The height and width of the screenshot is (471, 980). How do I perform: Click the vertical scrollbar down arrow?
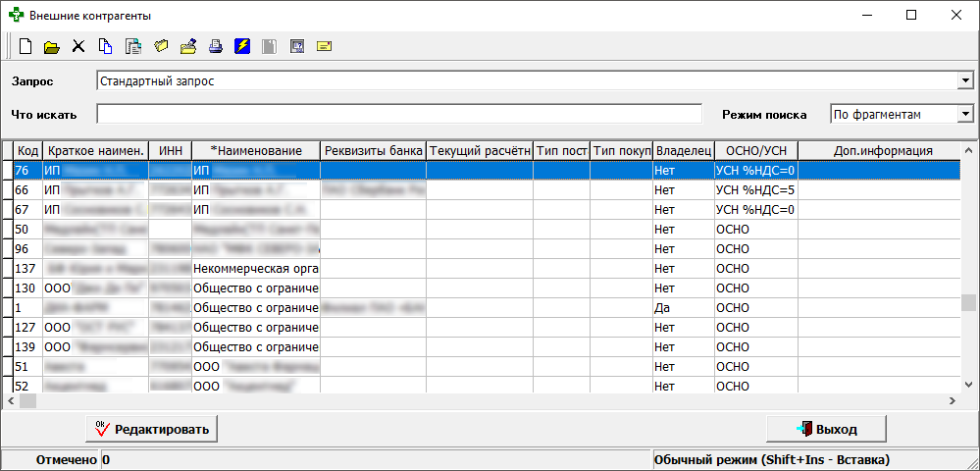coord(969,387)
